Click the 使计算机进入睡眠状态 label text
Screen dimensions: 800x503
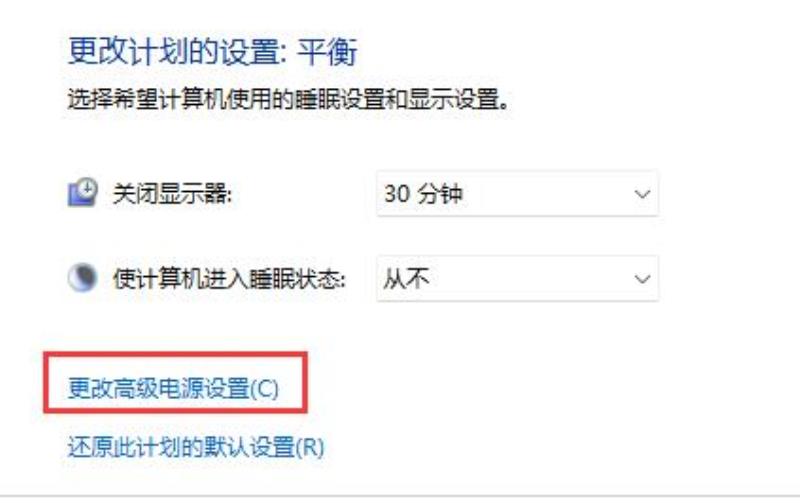[230, 279]
